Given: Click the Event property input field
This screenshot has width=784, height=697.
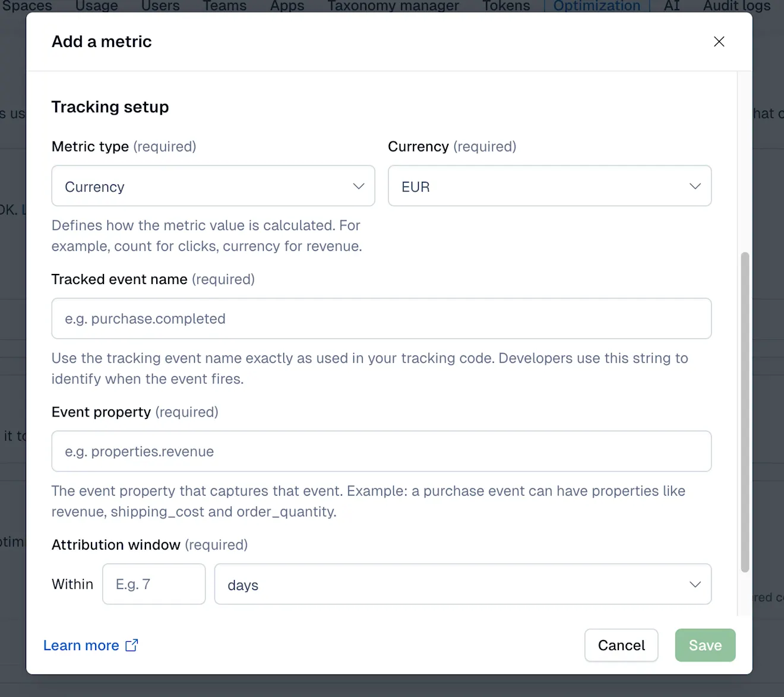Looking at the screenshot, I should [x=381, y=451].
